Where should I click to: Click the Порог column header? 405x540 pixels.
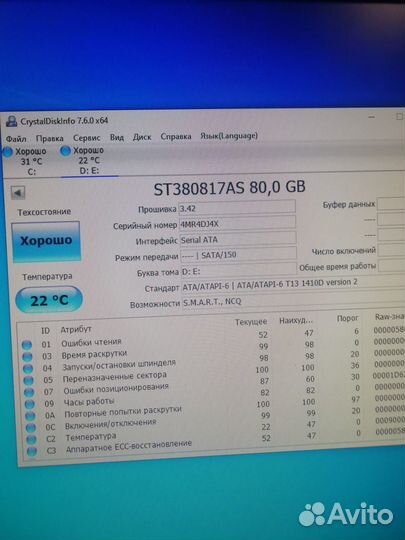(x=347, y=318)
